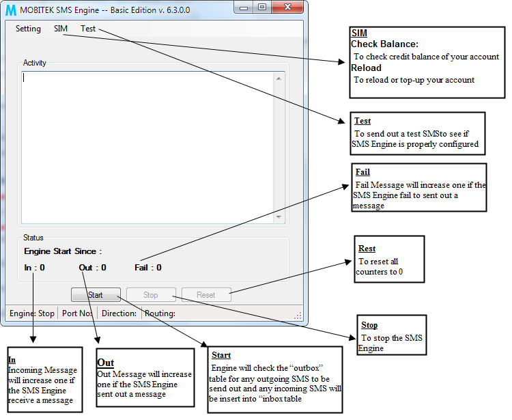Close the MOBITEK SMS Engine window

coord(287,7)
